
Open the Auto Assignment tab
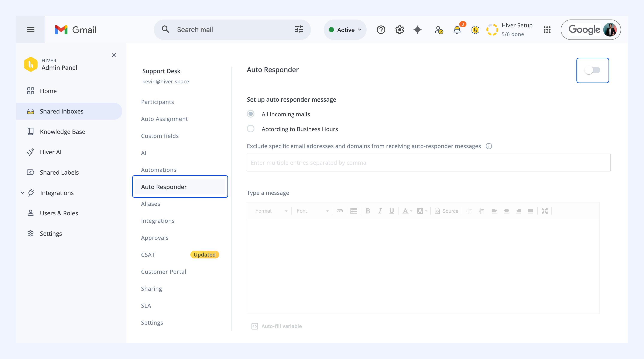point(164,119)
